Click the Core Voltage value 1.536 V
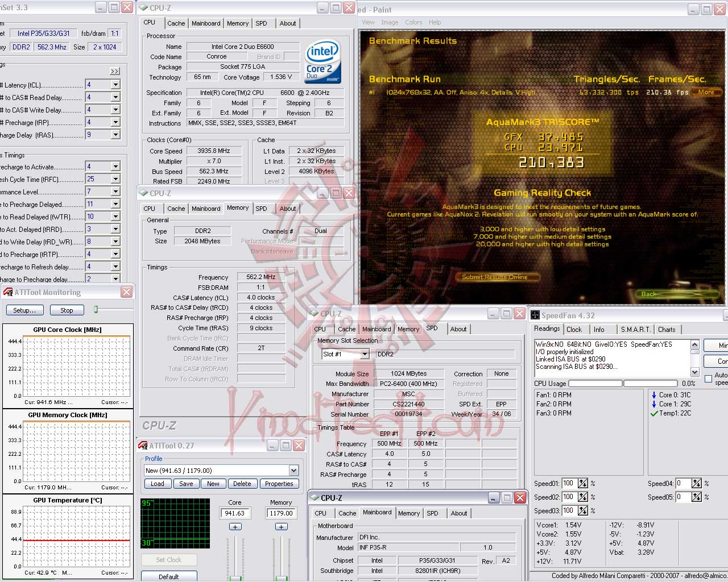This screenshot has height=582, width=728. pos(282,77)
